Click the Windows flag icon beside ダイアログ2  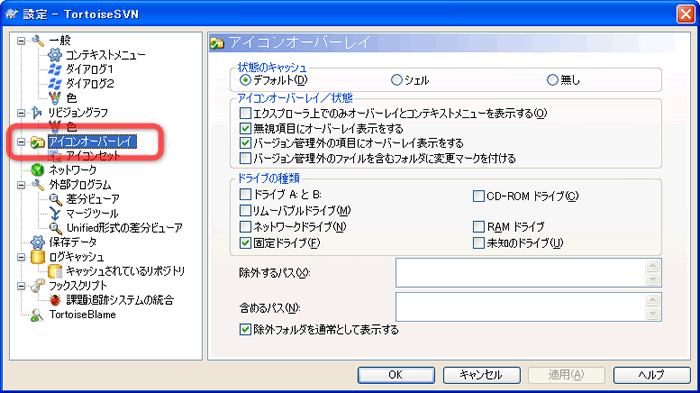coord(54,84)
